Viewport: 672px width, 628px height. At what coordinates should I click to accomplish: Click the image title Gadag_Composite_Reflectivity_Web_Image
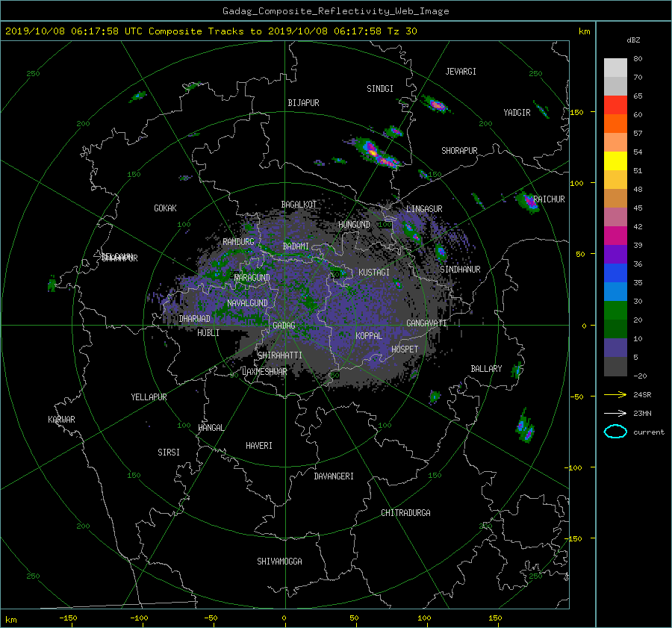coord(335,11)
